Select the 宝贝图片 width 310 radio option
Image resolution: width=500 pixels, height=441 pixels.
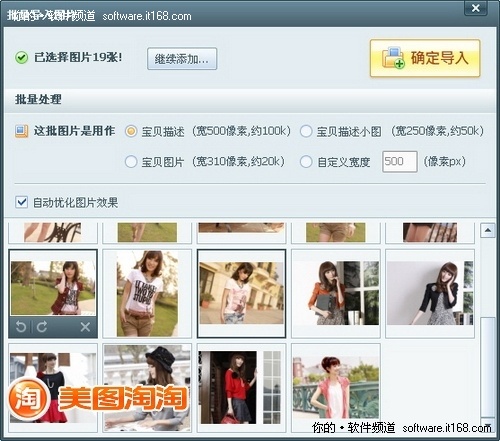click(x=131, y=162)
